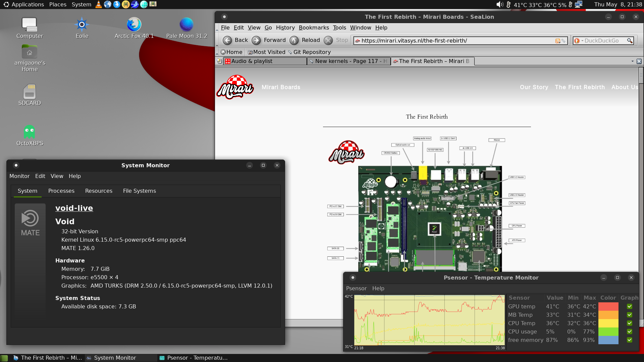Viewport: 644px width, 362px height.
Task: Launch OctoXBPS ghost icon on desktop
Action: click(30, 132)
